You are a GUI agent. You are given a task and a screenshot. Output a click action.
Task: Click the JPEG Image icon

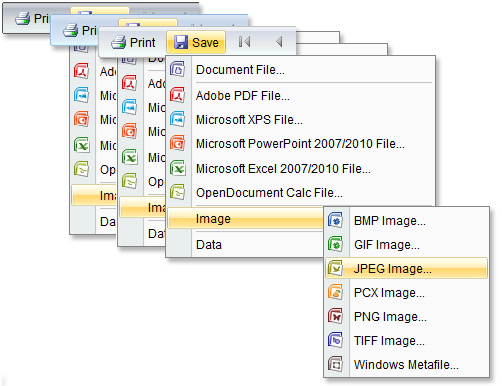[x=335, y=268]
